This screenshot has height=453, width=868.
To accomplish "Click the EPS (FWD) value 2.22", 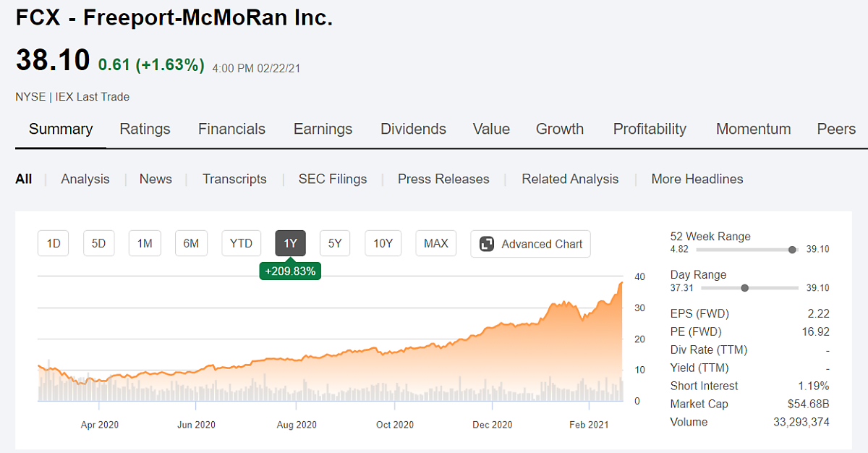I will 819,313.
